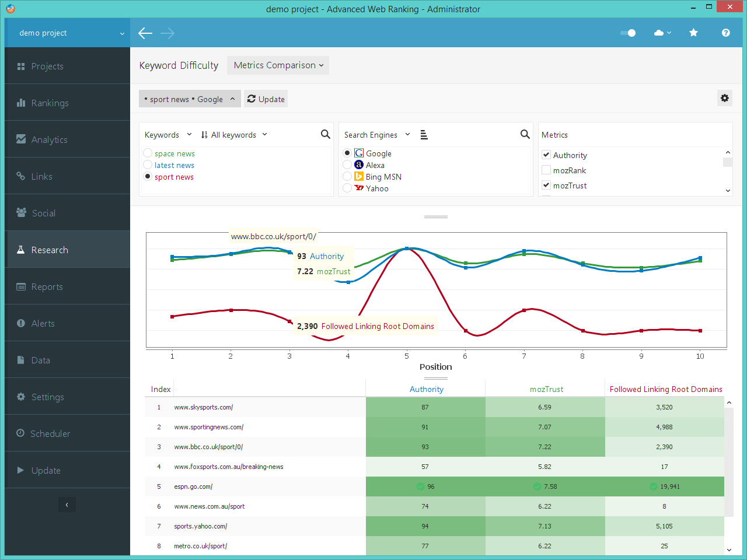Sort table by mozTrust column
This screenshot has width=747, height=560.
(546, 389)
